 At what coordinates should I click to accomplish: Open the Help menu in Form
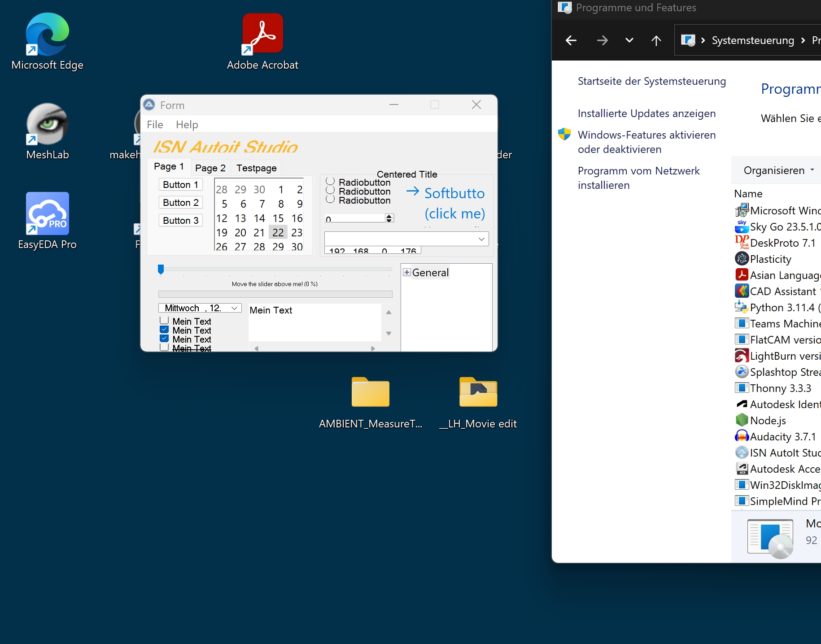pos(187,125)
